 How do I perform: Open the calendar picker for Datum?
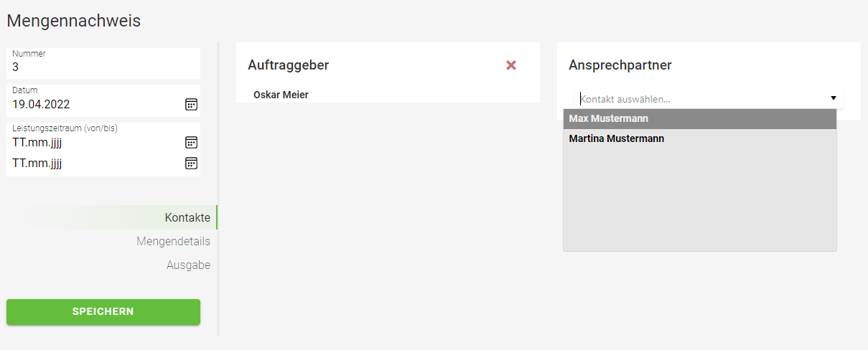(191, 105)
